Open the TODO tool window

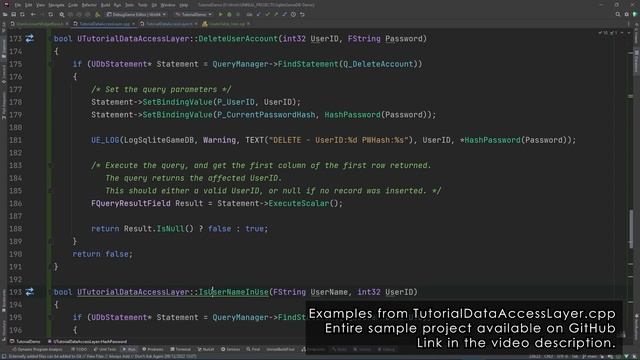[79, 349]
